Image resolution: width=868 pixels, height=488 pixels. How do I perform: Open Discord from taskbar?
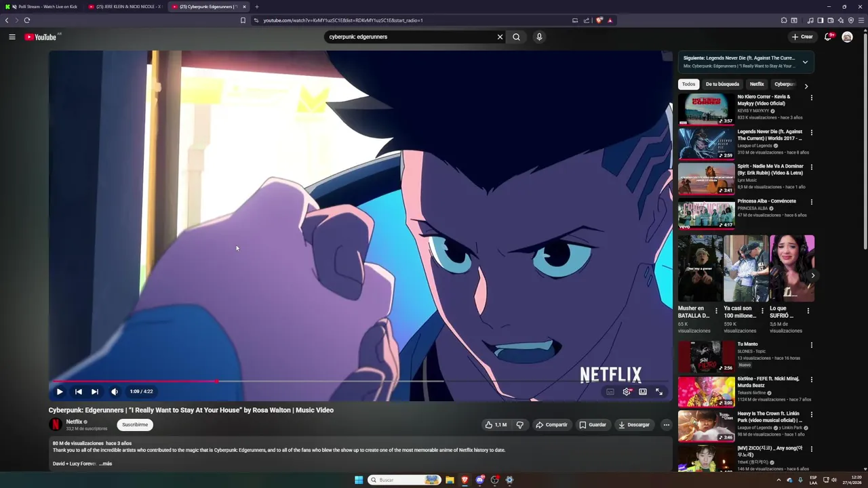[480, 480]
